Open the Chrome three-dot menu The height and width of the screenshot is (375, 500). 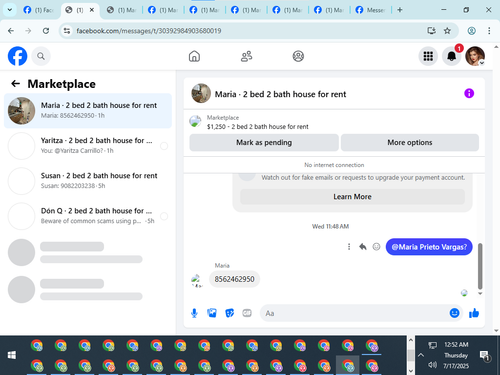(x=489, y=31)
